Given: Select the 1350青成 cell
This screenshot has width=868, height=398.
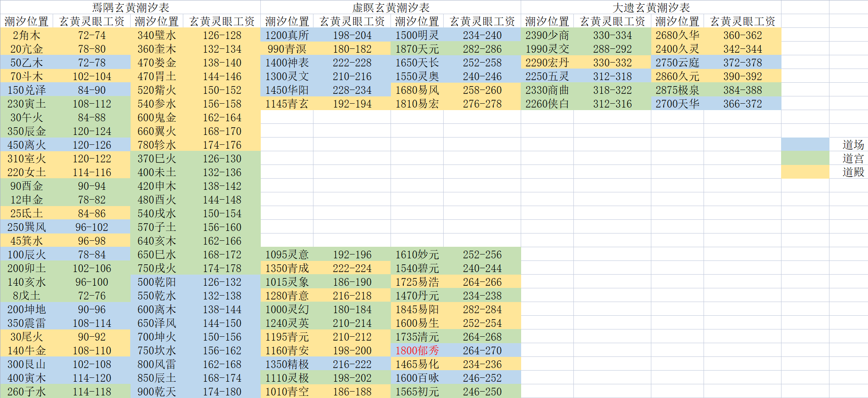Looking at the screenshot, I should (x=287, y=268).
